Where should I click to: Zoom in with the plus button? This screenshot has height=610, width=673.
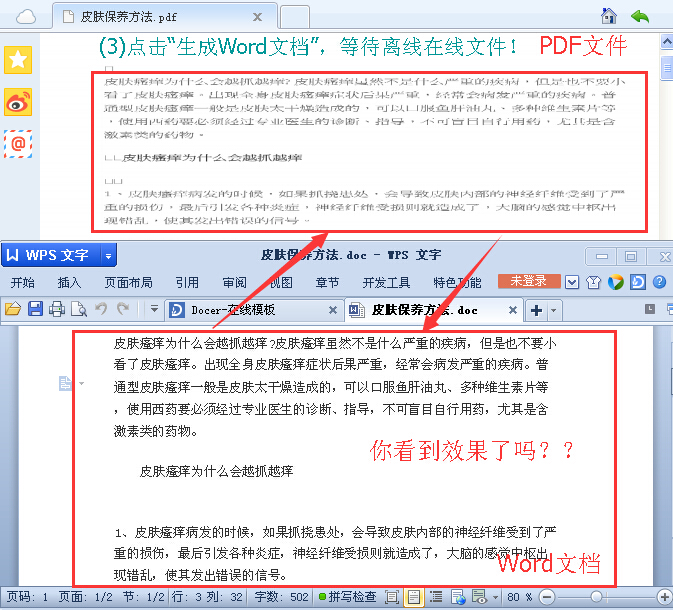[664, 597]
